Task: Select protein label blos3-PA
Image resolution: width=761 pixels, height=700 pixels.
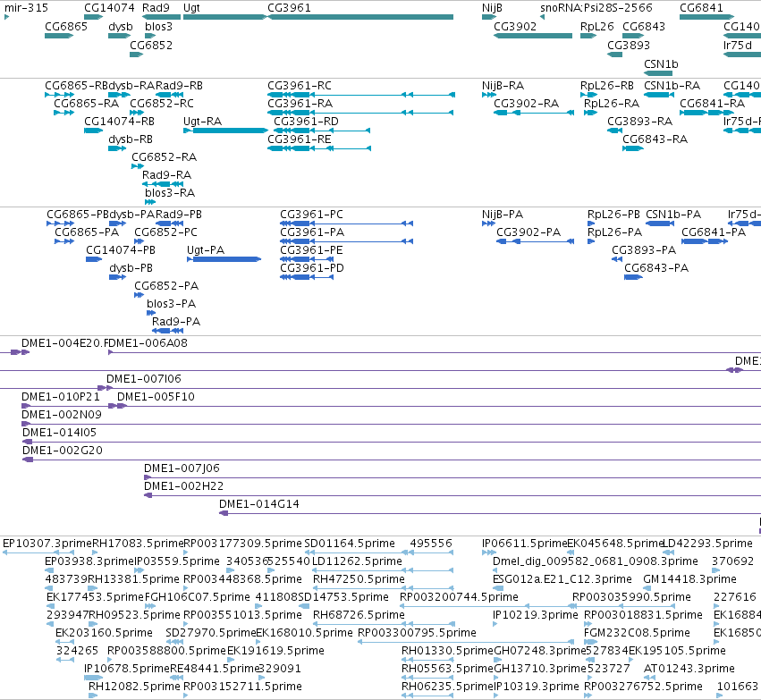Action: (172, 303)
